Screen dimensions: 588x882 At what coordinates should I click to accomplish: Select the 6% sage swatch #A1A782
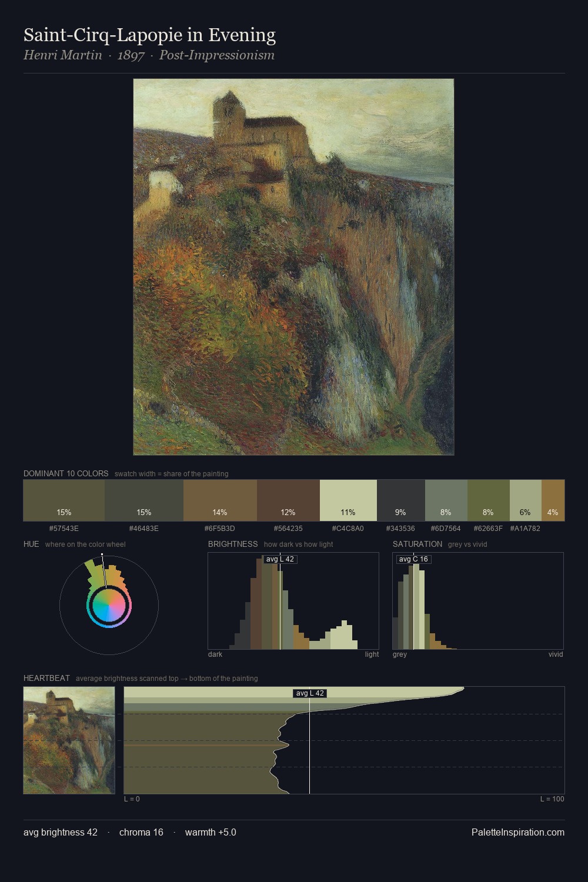pyautogui.click(x=525, y=500)
